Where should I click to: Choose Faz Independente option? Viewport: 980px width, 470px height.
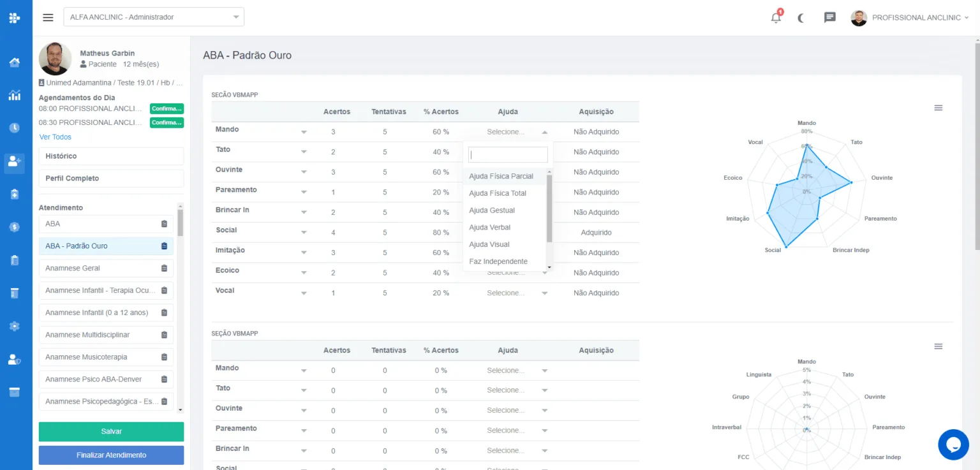(505, 261)
